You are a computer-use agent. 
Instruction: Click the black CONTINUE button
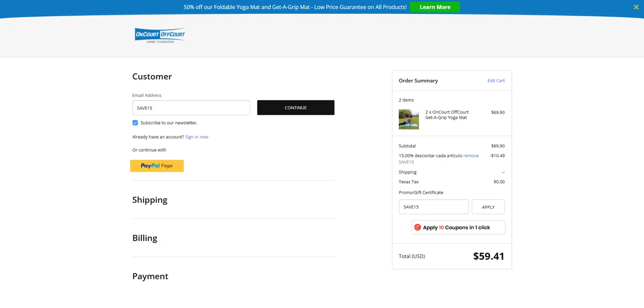point(296,108)
